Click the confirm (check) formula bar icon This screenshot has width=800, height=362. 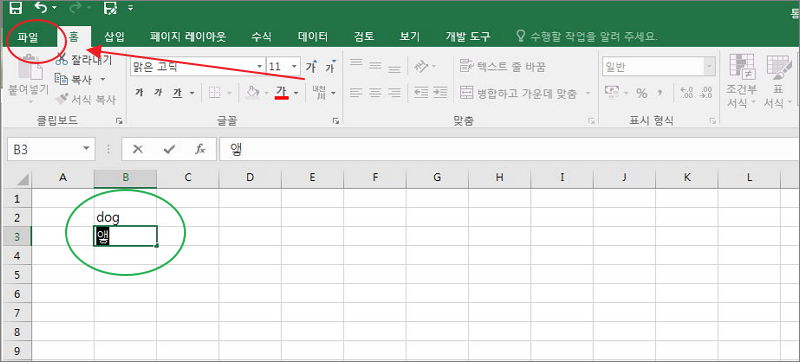point(169,149)
